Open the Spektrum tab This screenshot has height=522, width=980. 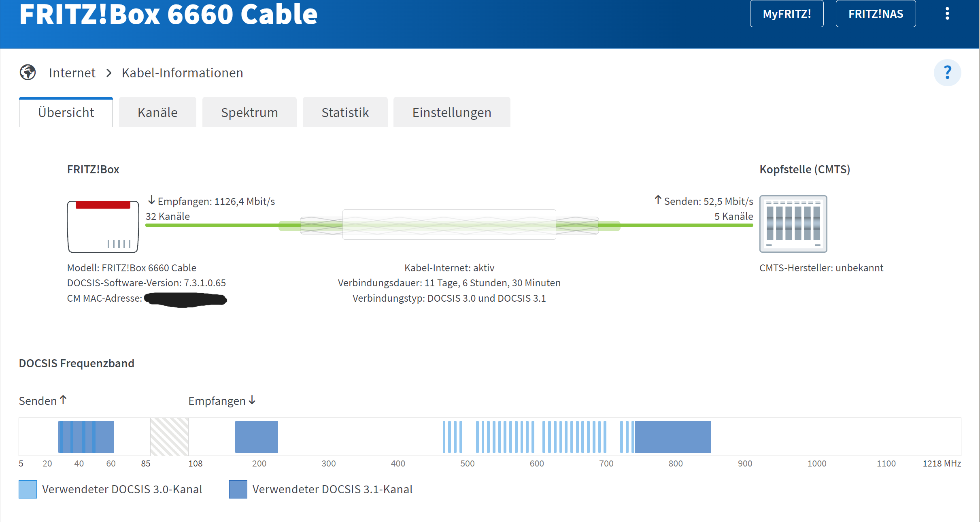tap(249, 112)
